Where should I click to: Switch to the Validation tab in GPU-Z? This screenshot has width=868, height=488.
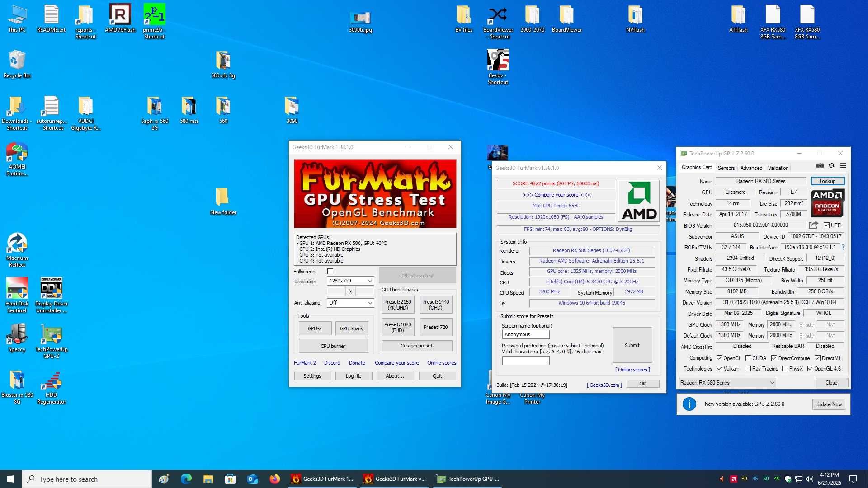(778, 168)
